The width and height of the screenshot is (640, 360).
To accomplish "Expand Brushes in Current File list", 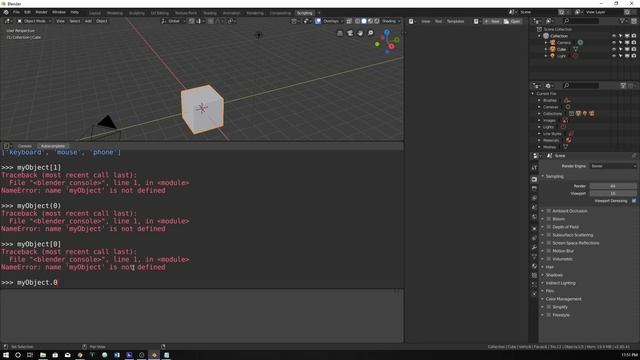I will pyautogui.click(x=539, y=100).
